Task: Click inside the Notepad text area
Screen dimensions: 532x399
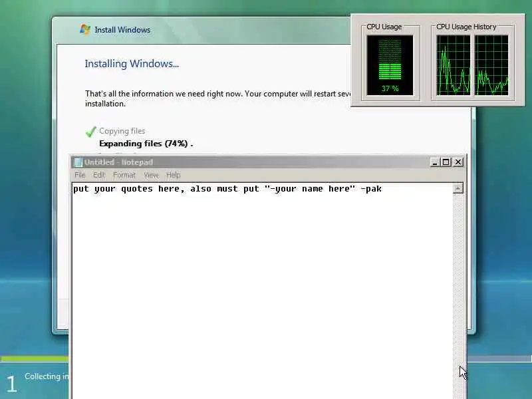Action: pyautogui.click(x=262, y=292)
